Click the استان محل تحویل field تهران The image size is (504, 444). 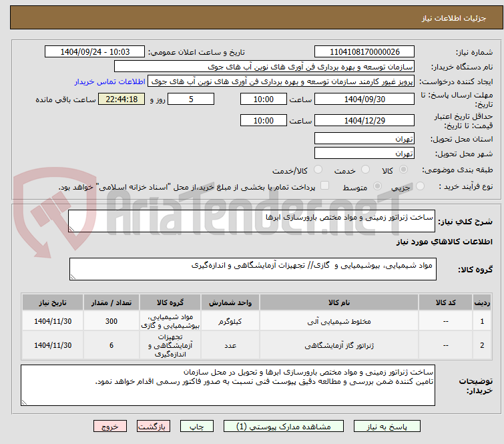tap(364, 138)
